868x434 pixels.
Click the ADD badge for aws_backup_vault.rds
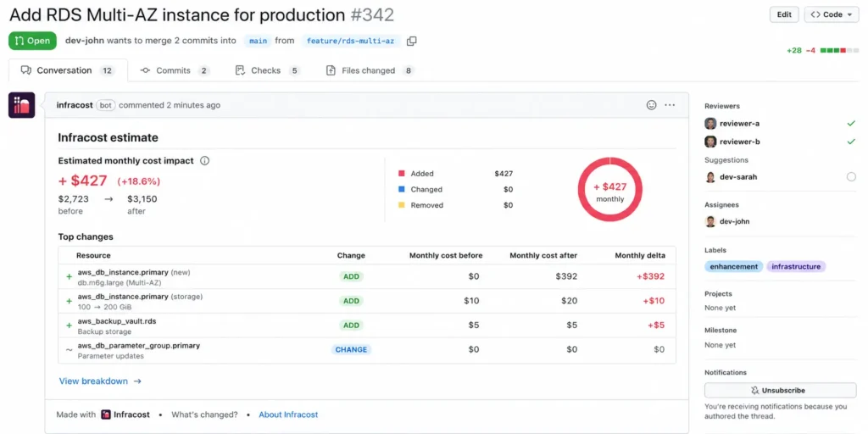351,325
